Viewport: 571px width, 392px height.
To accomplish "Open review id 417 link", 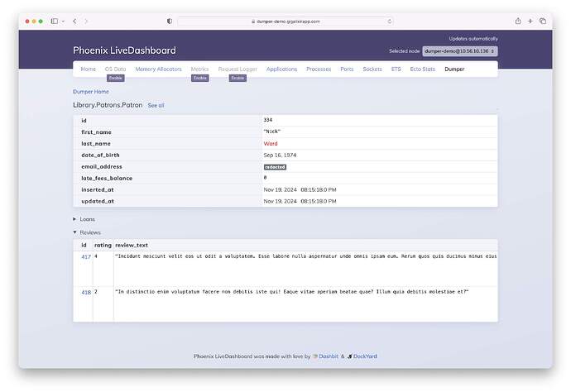I will tap(86, 257).
